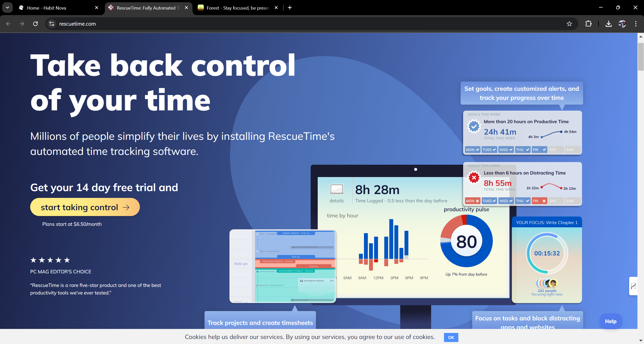Click the DEVELOPMENT PROJECT - 9:15 am label

click(296, 271)
